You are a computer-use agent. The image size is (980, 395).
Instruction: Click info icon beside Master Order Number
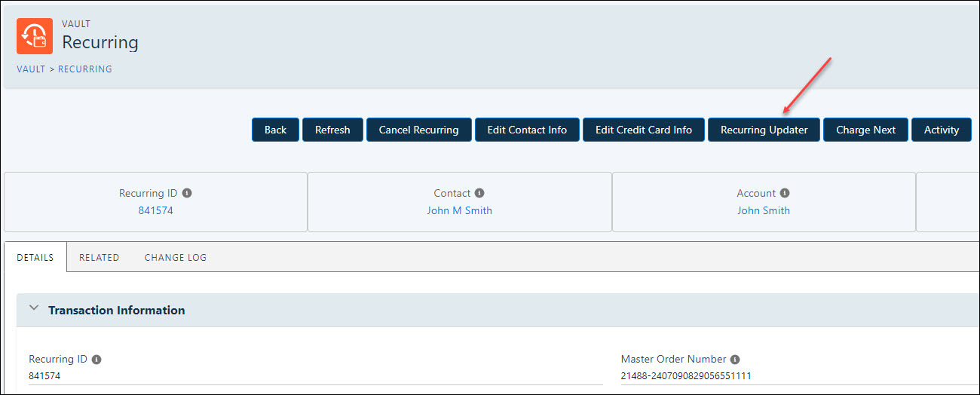click(735, 360)
